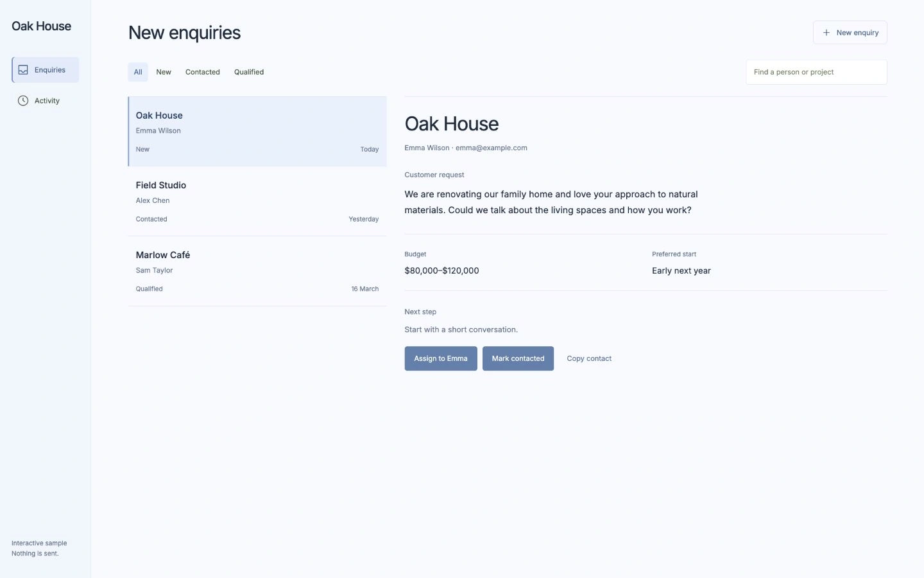Viewport: 924px width, 578px height.
Task: Select the Oak House enquiry in the list
Action: point(257,132)
